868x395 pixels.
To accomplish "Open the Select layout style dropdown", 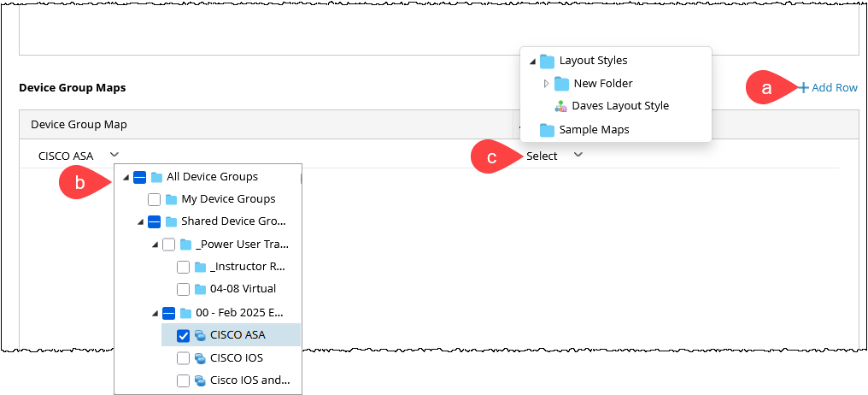I will (554, 156).
